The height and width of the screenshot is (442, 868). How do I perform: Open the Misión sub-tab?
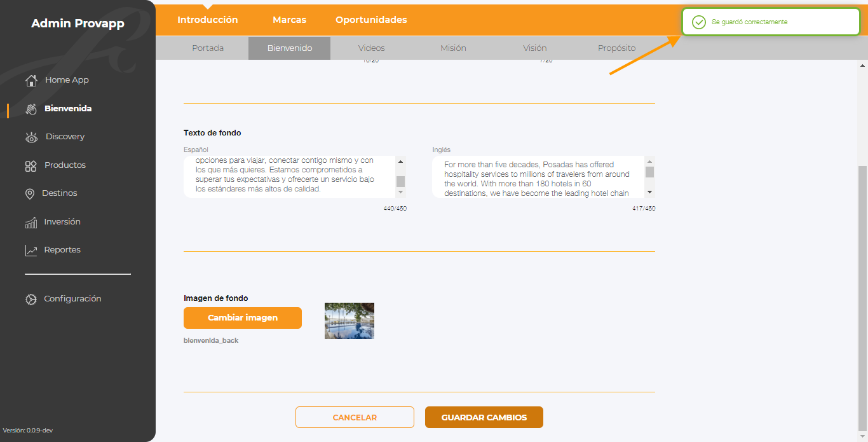453,48
